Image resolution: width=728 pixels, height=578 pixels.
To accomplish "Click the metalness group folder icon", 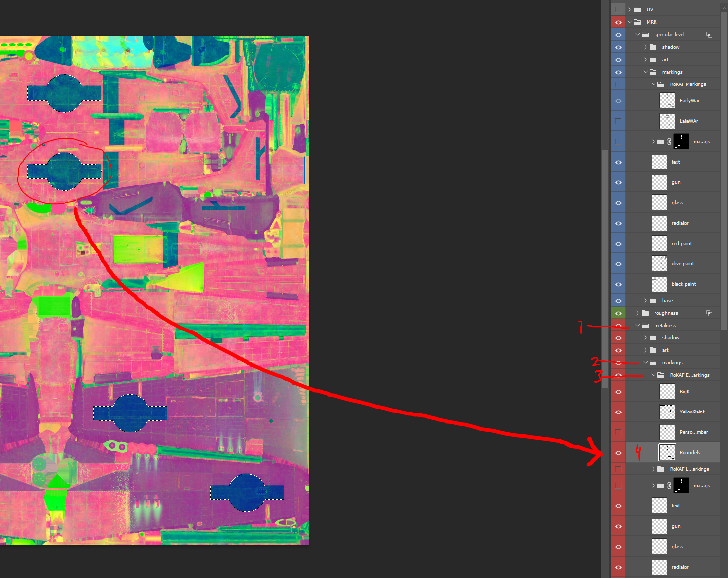I will [645, 325].
